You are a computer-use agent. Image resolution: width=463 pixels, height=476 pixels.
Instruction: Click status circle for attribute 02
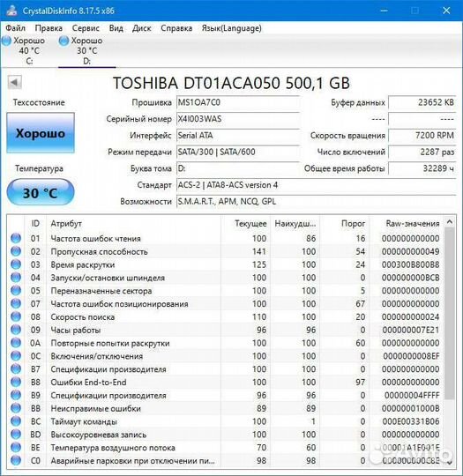(x=16, y=251)
